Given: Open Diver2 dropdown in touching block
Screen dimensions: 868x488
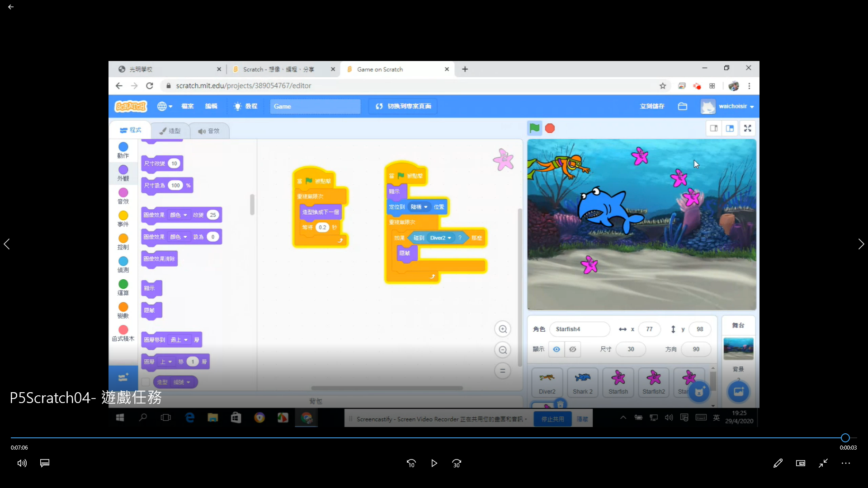Looking at the screenshot, I should (x=440, y=238).
